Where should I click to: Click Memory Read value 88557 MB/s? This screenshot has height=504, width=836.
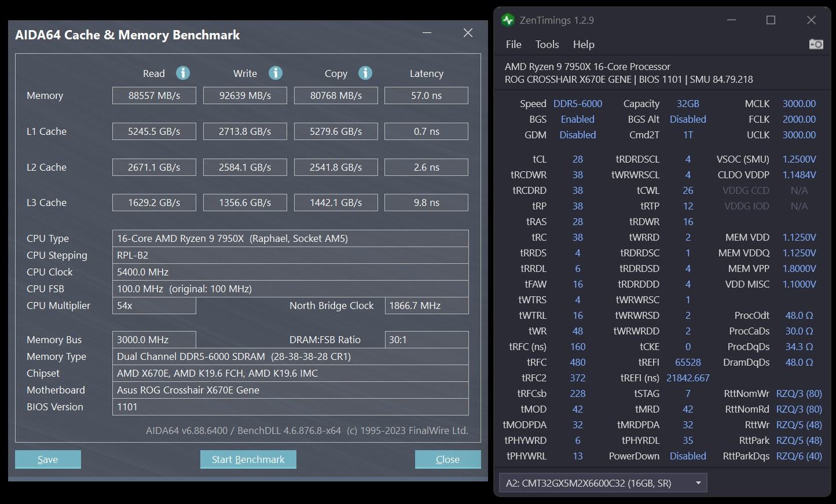(154, 95)
